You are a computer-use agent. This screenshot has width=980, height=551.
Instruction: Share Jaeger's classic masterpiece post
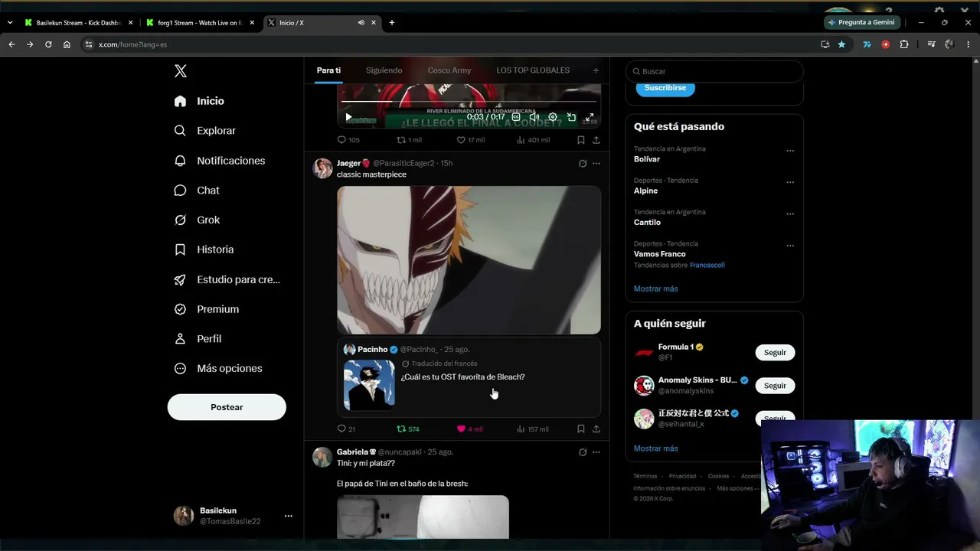pyautogui.click(x=596, y=429)
